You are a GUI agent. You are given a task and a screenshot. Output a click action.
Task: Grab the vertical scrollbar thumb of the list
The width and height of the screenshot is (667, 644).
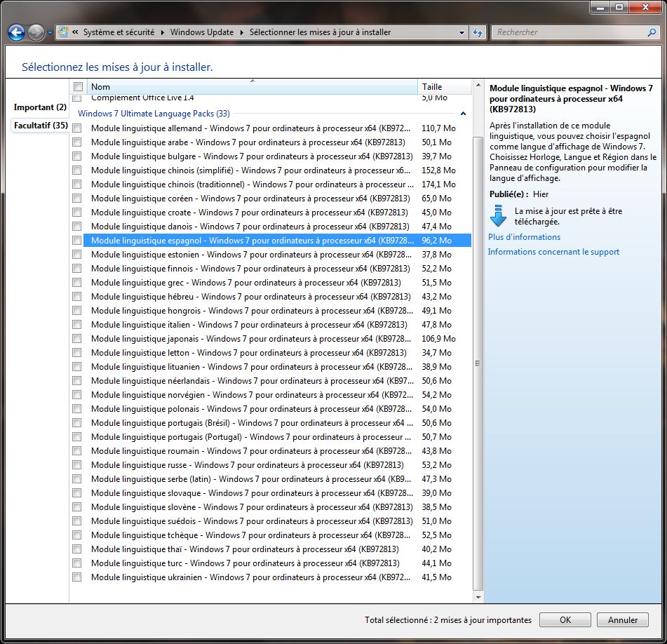(x=478, y=363)
